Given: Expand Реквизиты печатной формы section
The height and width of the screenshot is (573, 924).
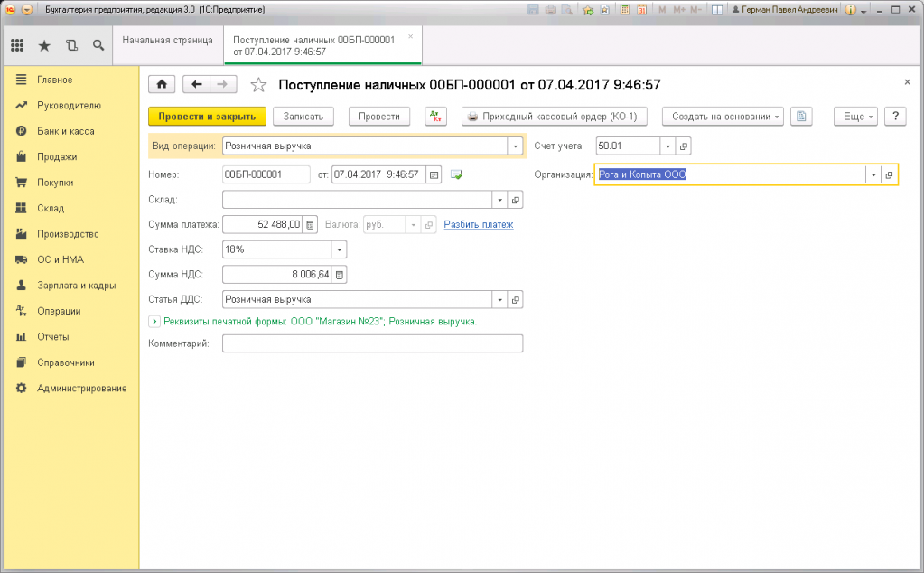Looking at the screenshot, I should [x=154, y=322].
